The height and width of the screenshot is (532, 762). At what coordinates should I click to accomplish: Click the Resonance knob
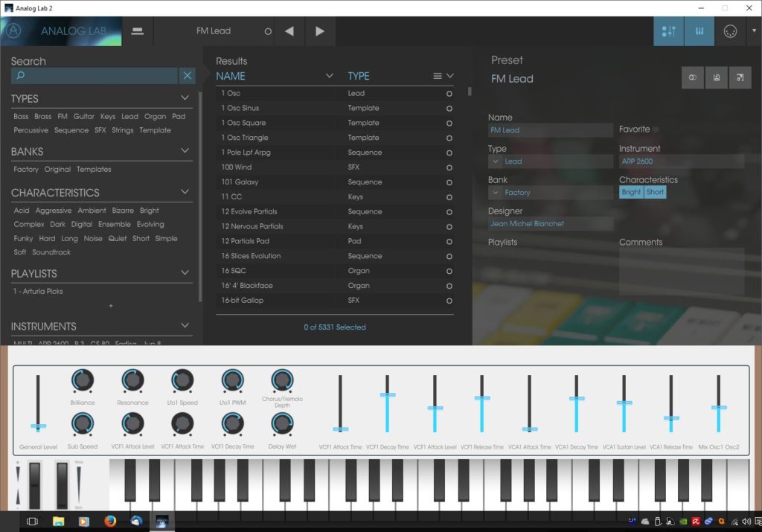pyautogui.click(x=132, y=380)
